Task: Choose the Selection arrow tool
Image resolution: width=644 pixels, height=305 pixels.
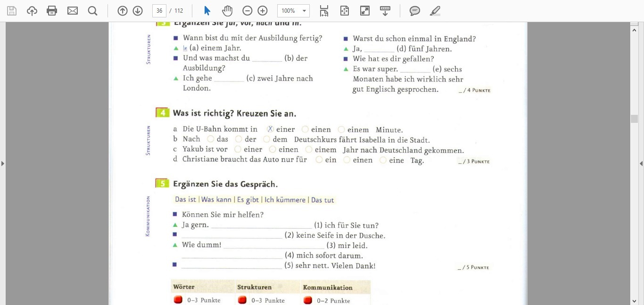Action: click(207, 11)
